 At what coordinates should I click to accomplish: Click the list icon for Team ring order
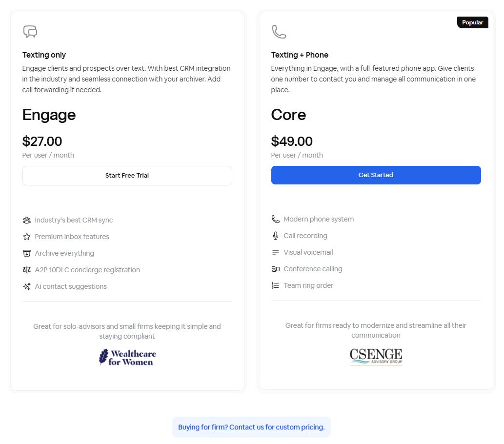(276, 285)
